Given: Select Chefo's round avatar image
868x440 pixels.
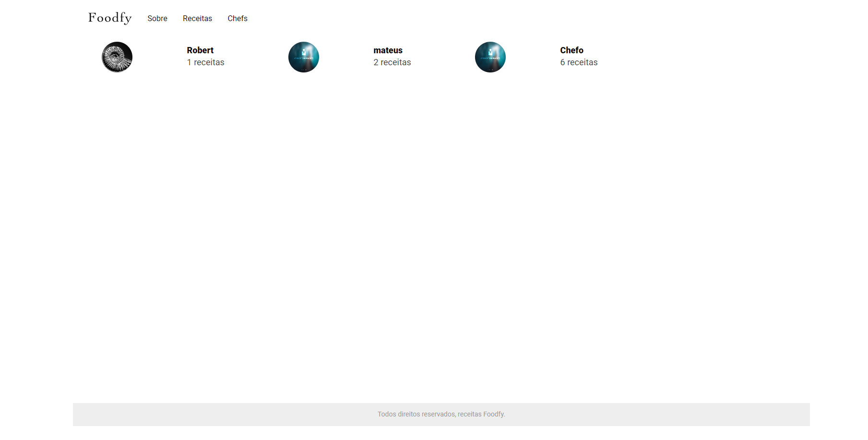Looking at the screenshot, I should point(490,57).
